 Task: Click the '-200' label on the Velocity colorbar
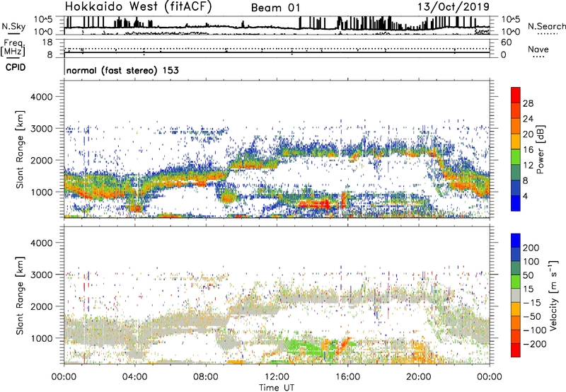(535, 344)
